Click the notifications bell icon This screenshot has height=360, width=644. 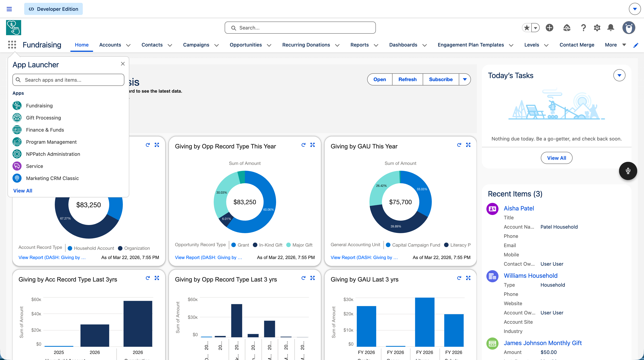pyautogui.click(x=611, y=28)
